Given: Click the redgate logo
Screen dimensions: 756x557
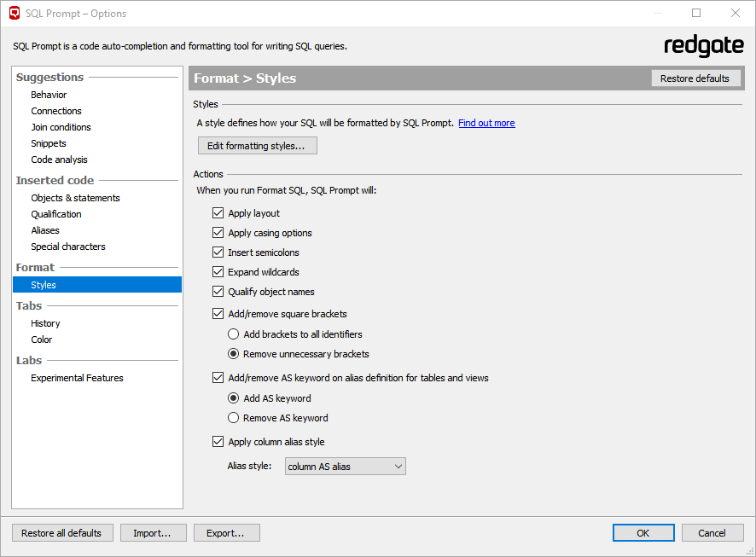Looking at the screenshot, I should [x=703, y=46].
